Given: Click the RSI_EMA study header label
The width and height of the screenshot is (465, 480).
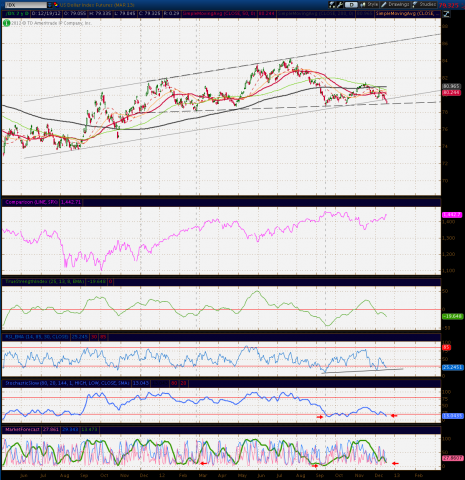Looking at the screenshot, I should click(37, 337).
